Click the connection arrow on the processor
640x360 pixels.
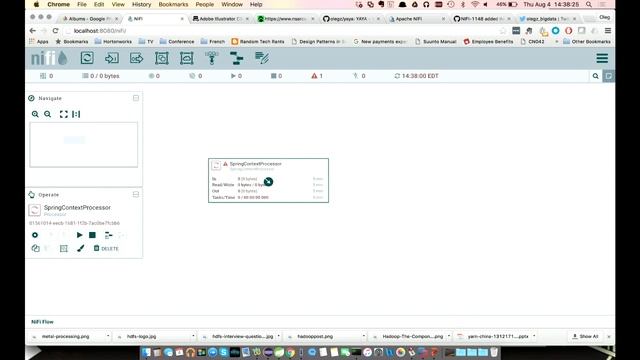(268, 182)
